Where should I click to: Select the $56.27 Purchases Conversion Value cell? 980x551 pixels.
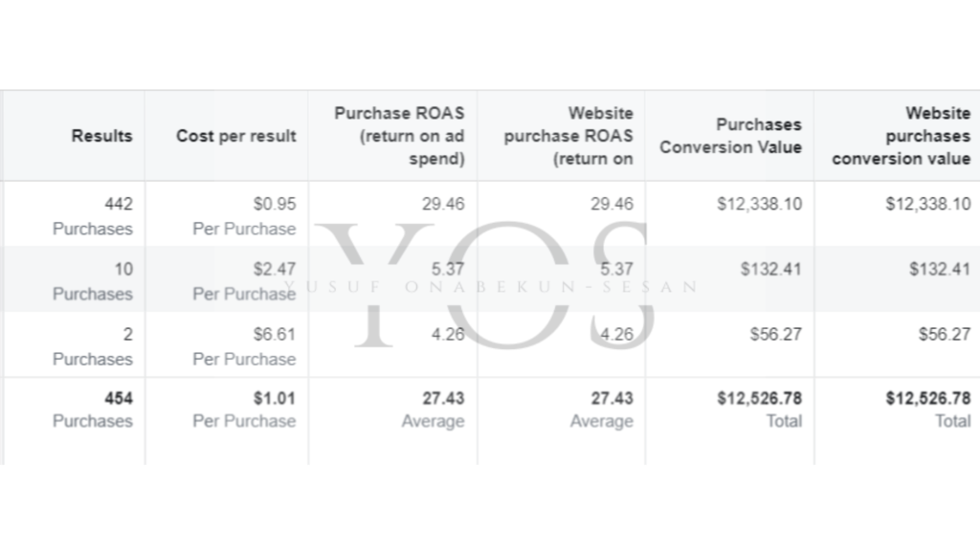click(x=775, y=334)
